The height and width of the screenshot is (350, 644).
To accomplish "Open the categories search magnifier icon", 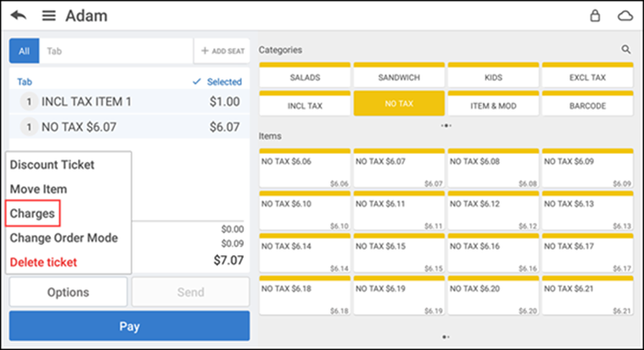I will (626, 50).
